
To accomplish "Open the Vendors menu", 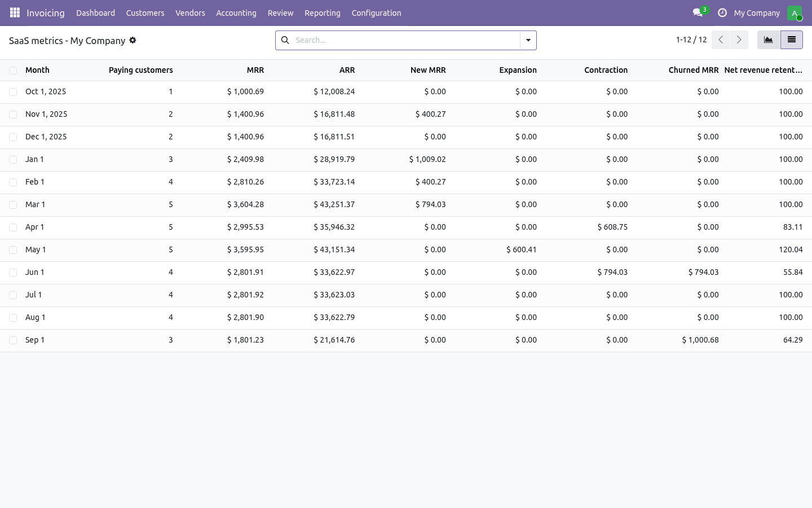I will click(190, 13).
